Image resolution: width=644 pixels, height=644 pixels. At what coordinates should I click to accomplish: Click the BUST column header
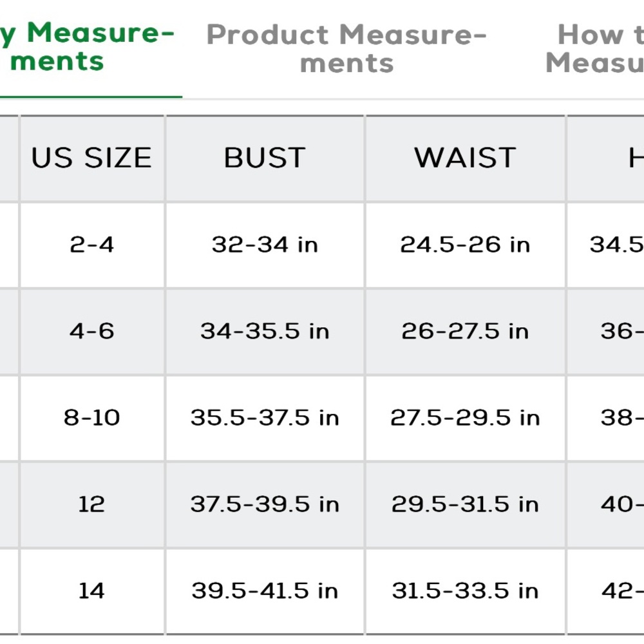[265, 158]
